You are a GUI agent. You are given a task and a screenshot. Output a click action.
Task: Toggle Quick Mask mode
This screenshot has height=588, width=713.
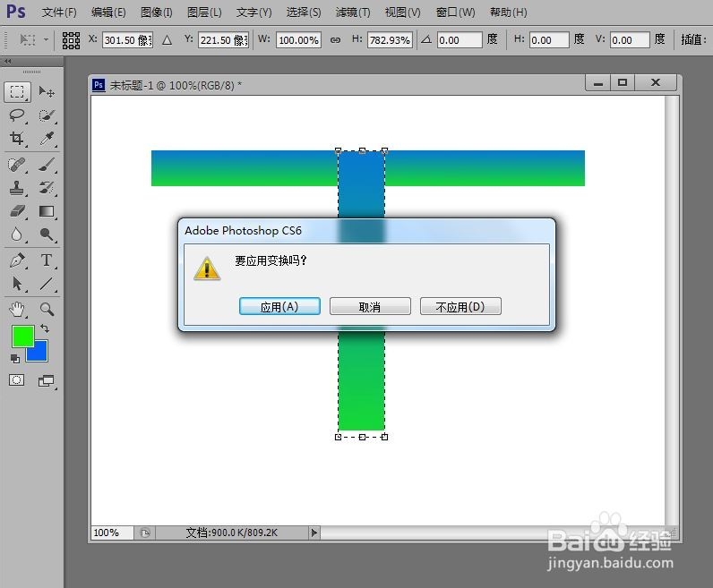tap(17, 379)
